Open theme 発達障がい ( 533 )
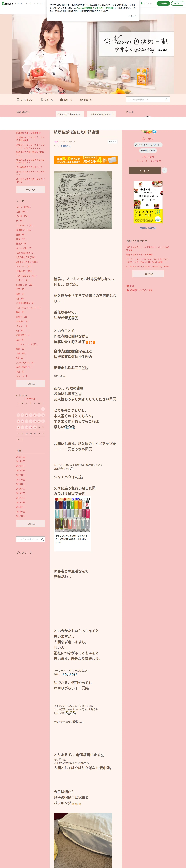The height and width of the screenshot is (868, 186). pyautogui.click(x=24, y=230)
